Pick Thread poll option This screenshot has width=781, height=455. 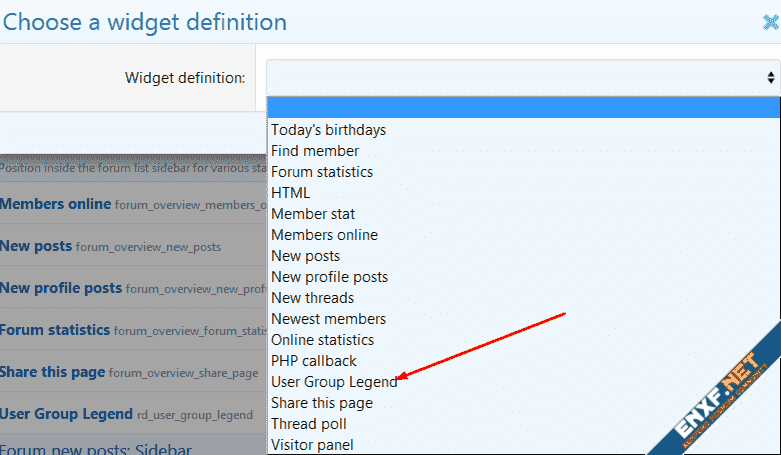(x=308, y=424)
